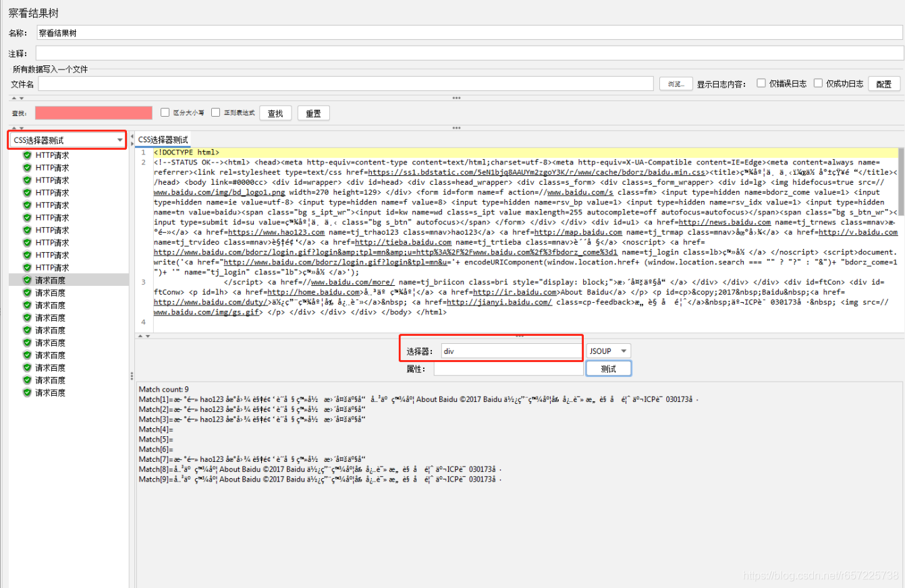The image size is (905, 588).
Task: Click the 查找 search button
Action: [x=275, y=113]
